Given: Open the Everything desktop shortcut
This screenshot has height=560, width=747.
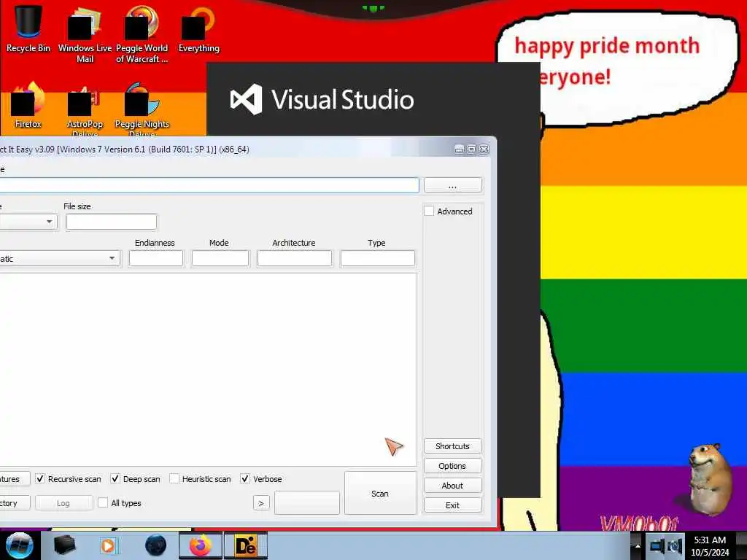Looking at the screenshot, I should point(198,29).
